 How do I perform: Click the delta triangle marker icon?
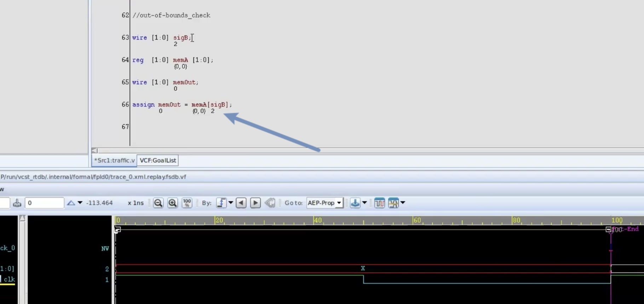[71, 203]
